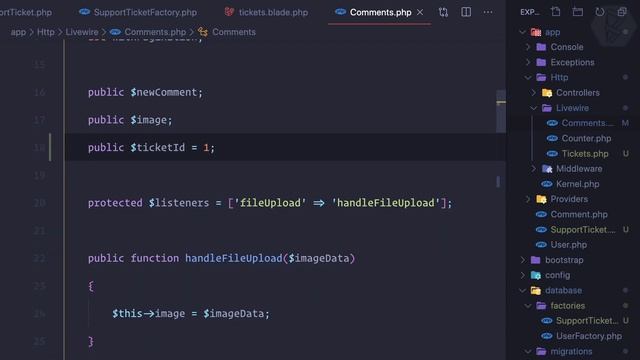Click the Comments.php breadcrumb segment
640x360 pixels.
tap(155, 32)
